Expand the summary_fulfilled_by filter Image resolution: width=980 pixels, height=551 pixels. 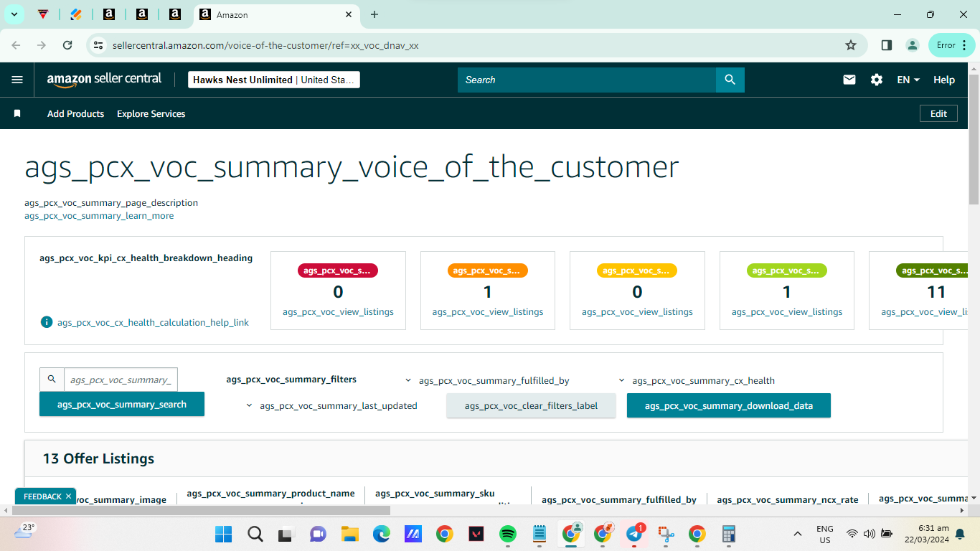pos(487,381)
